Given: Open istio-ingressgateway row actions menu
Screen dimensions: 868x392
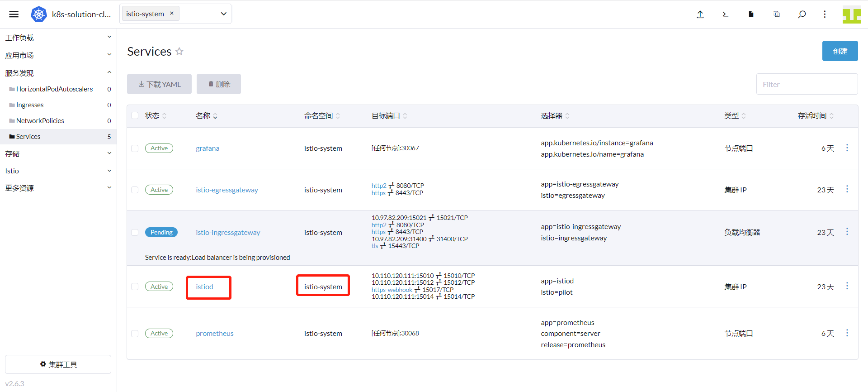Looking at the screenshot, I should click(x=847, y=232).
